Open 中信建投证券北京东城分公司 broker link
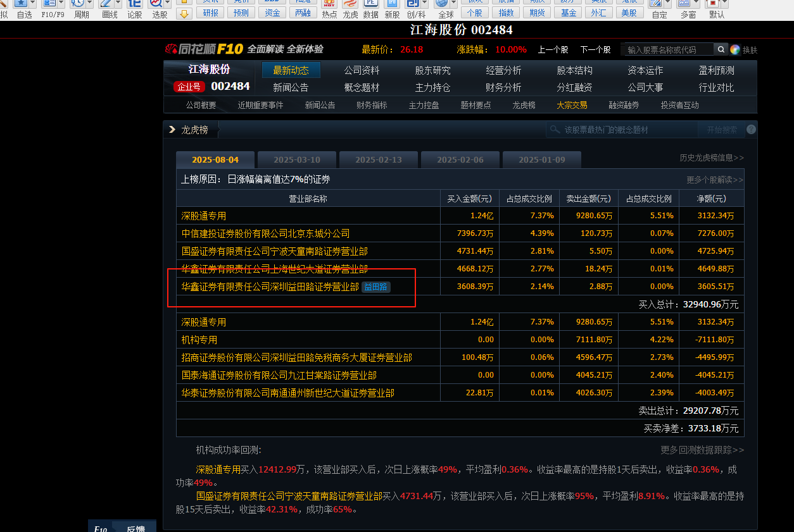 (x=265, y=233)
